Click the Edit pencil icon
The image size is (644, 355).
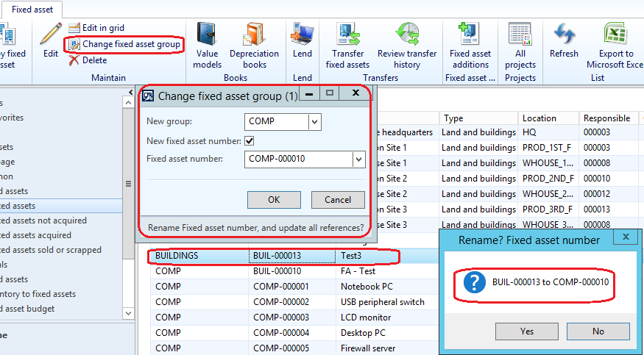(50, 36)
